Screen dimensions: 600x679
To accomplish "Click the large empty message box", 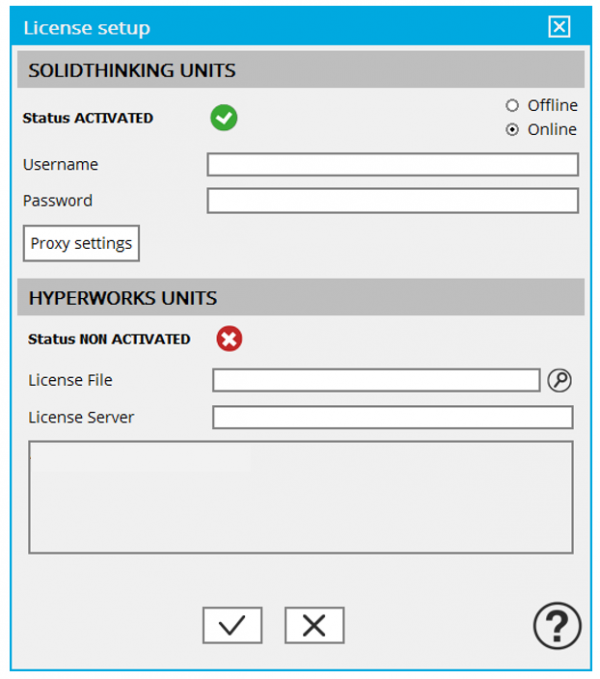I will coord(301,497).
